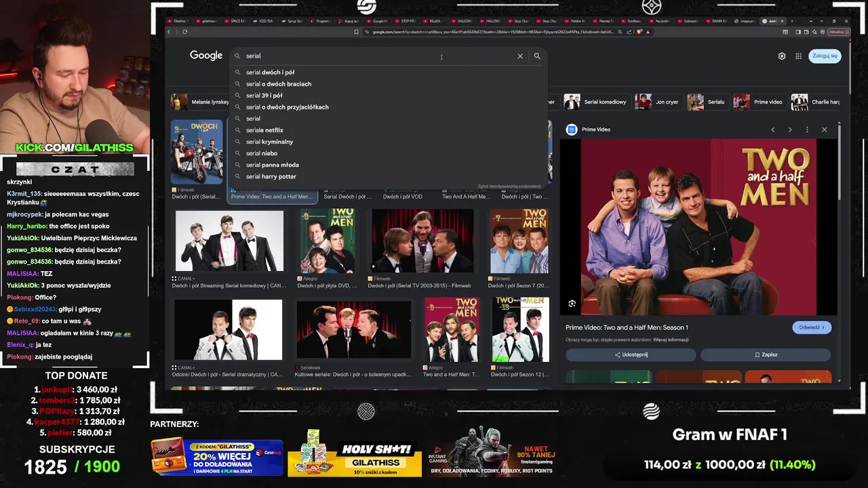Choose suggestion 'serial dwóch i pół'
This screenshot has width=868, height=488.
point(388,73)
